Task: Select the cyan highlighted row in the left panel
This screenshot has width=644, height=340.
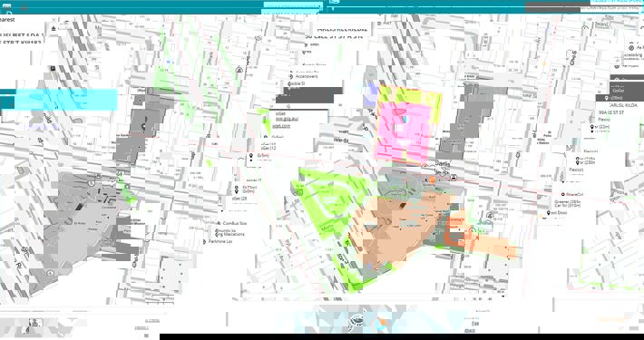Action: tap(59, 100)
